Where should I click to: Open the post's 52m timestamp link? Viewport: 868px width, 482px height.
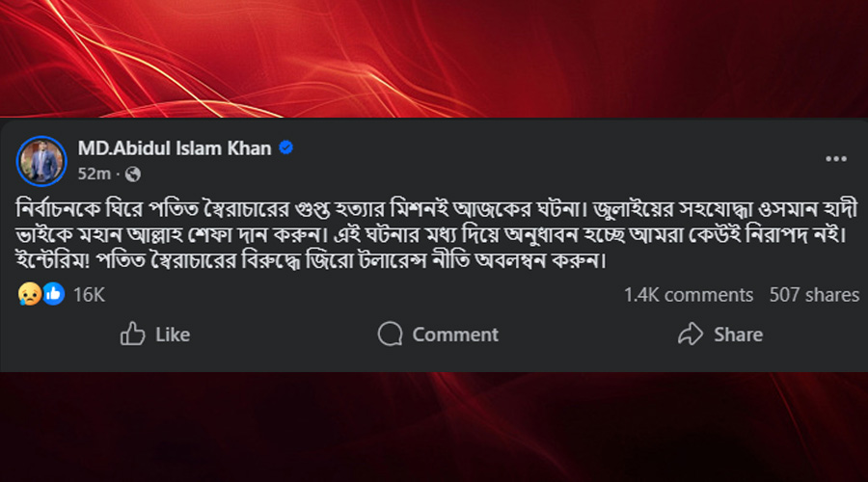pos(94,174)
